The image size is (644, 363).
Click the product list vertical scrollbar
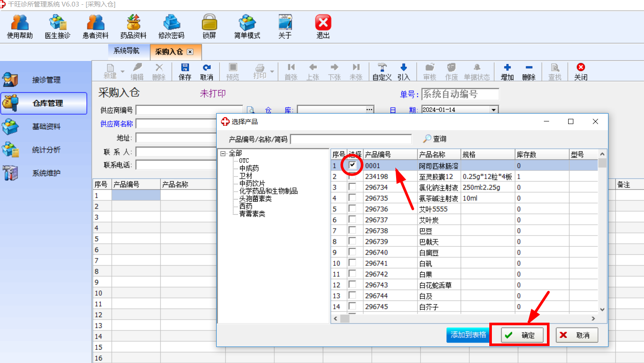(602, 232)
